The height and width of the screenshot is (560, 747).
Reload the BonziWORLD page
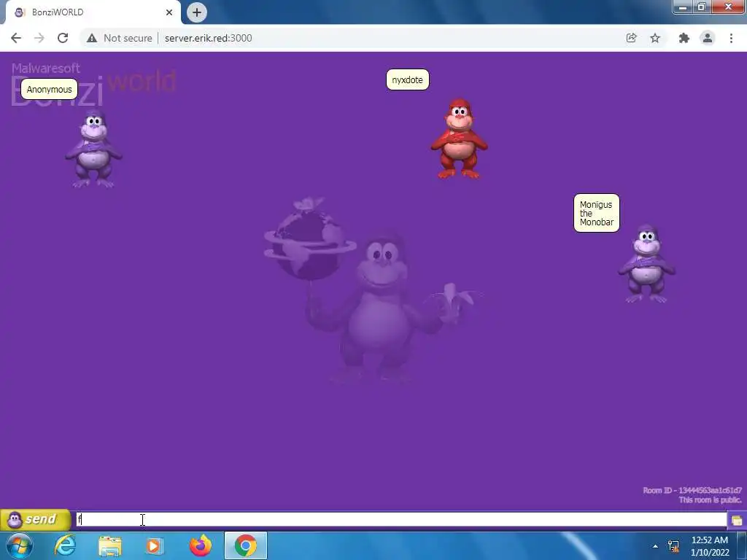click(63, 38)
